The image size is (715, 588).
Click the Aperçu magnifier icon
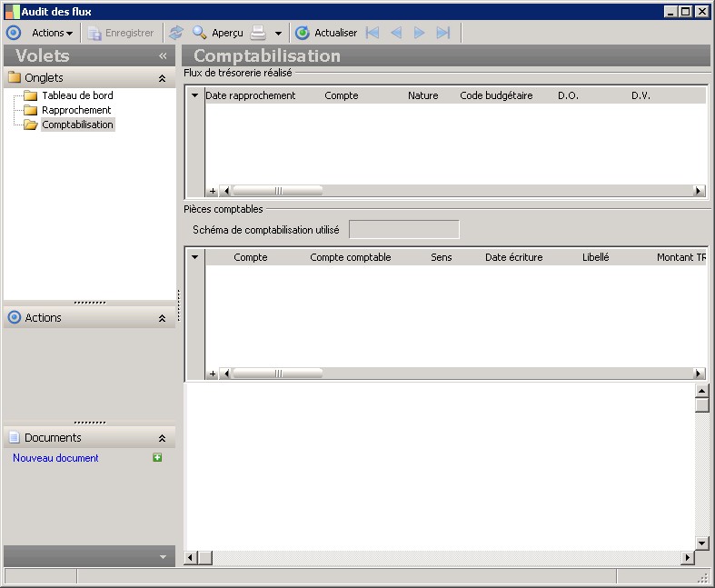pos(200,33)
